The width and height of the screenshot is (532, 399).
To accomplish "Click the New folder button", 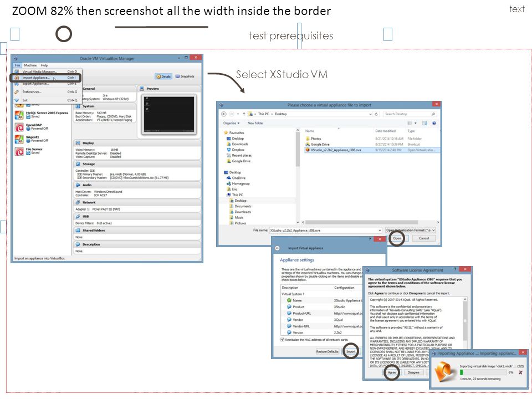I will [x=255, y=123].
